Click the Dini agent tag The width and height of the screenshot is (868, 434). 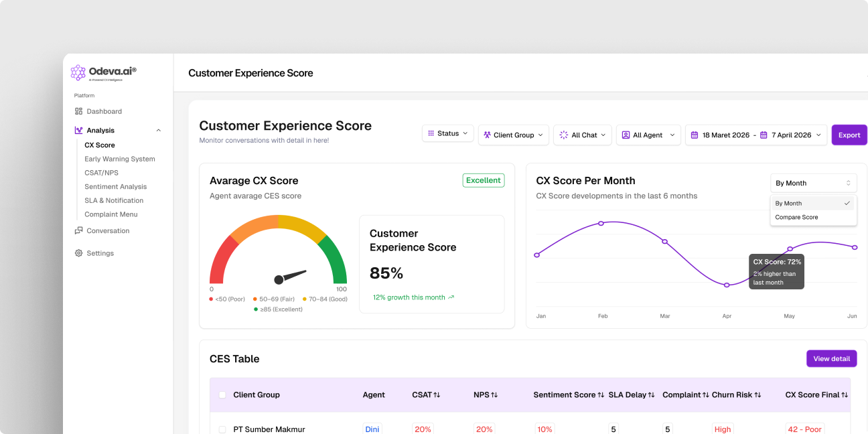point(372,429)
